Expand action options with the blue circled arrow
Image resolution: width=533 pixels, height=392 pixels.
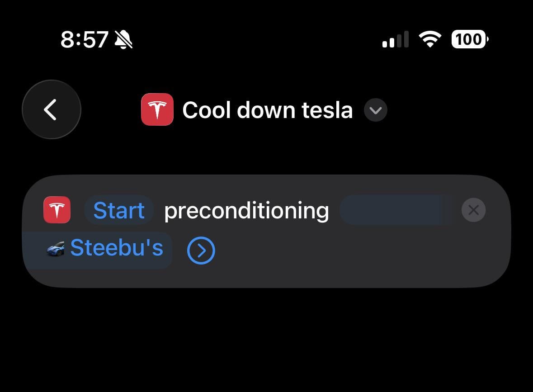(201, 250)
